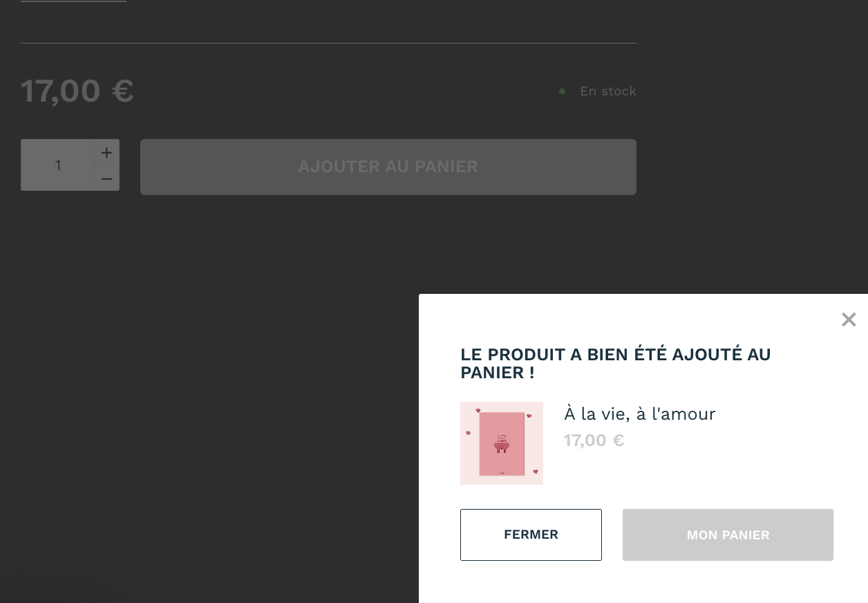
Task: Increase quantity with the plus button
Action: coord(106,153)
